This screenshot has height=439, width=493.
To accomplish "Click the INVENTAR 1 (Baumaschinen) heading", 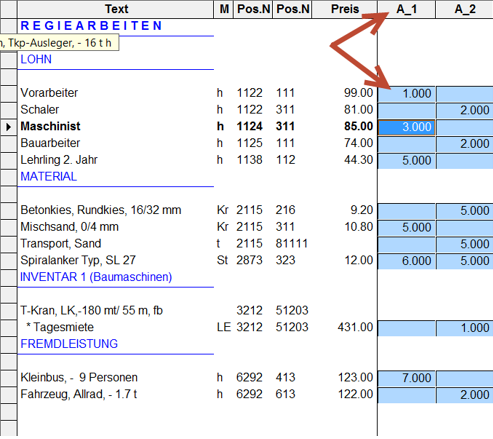I will [x=96, y=277].
